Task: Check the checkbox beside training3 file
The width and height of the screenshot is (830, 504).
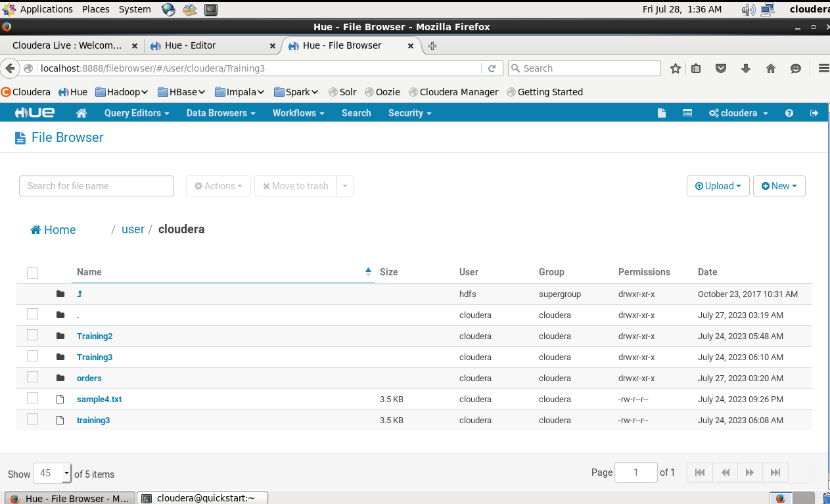Action: (x=32, y=419)
